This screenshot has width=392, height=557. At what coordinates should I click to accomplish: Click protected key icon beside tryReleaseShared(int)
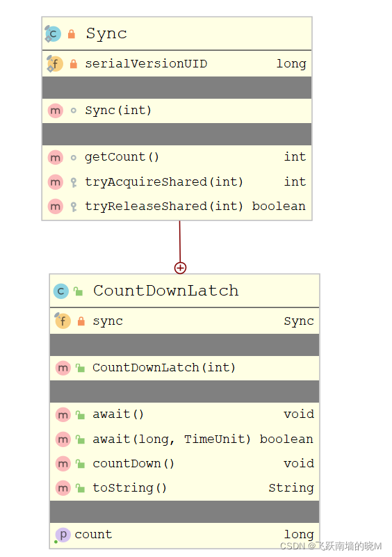(74, 207)
